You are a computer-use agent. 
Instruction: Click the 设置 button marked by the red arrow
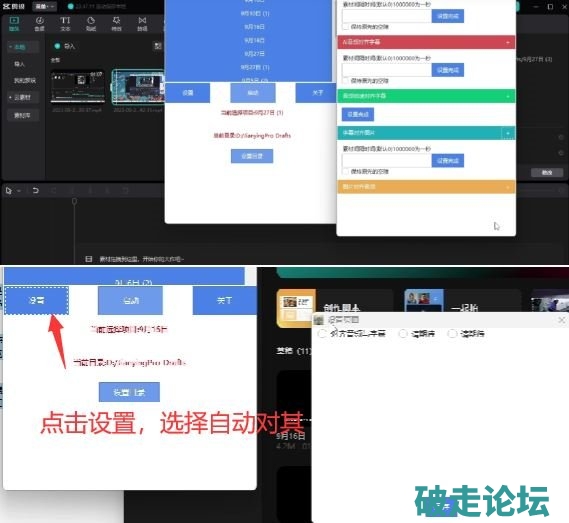click(37, 301)
